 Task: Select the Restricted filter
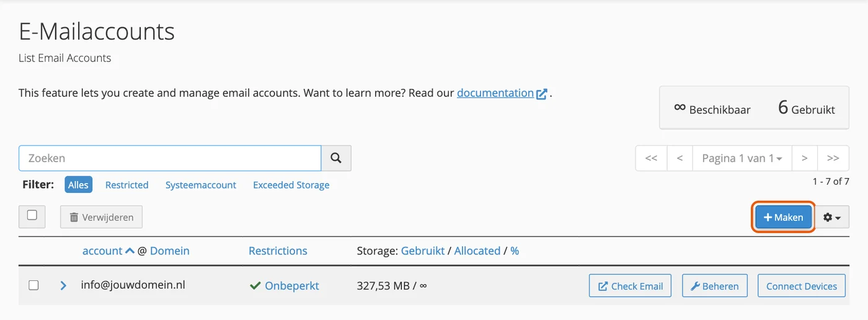coord(126,185)
